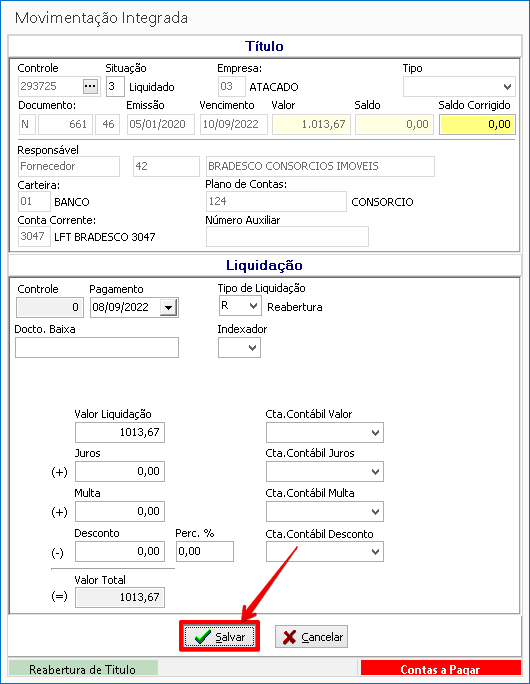530x684 pixels.
Task: Open the Tipo de Liquidação dropdown
Action: (253, 306)
